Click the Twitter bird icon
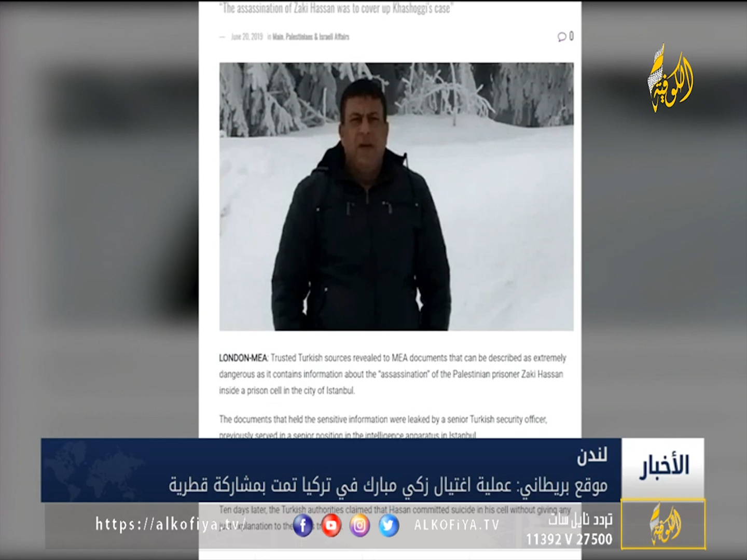The width and height of the screenshot is (747, 560). click(x=388, y=526)
